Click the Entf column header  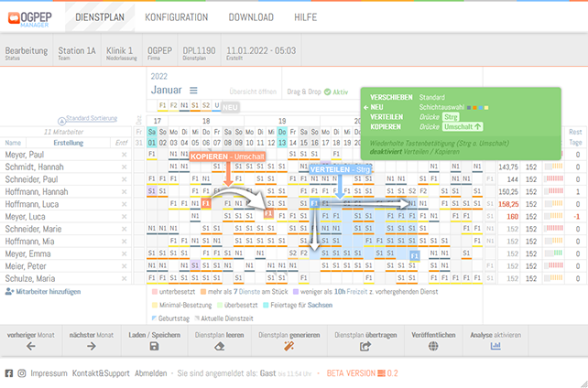pyautogui.click(x=121, y=143)
